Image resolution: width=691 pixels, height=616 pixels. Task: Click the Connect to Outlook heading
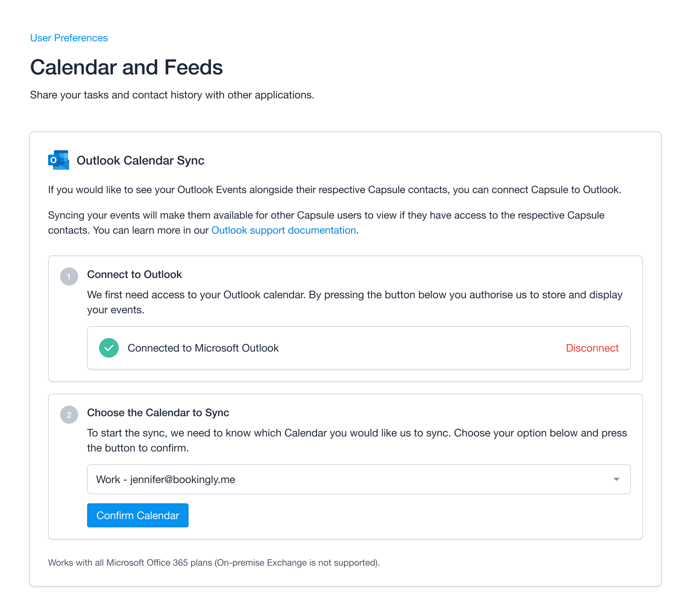[x=134, y=275]
